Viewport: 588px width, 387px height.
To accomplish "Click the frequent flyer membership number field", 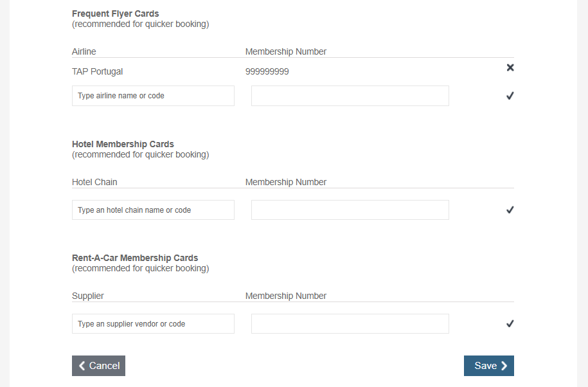I will [350, 96].
